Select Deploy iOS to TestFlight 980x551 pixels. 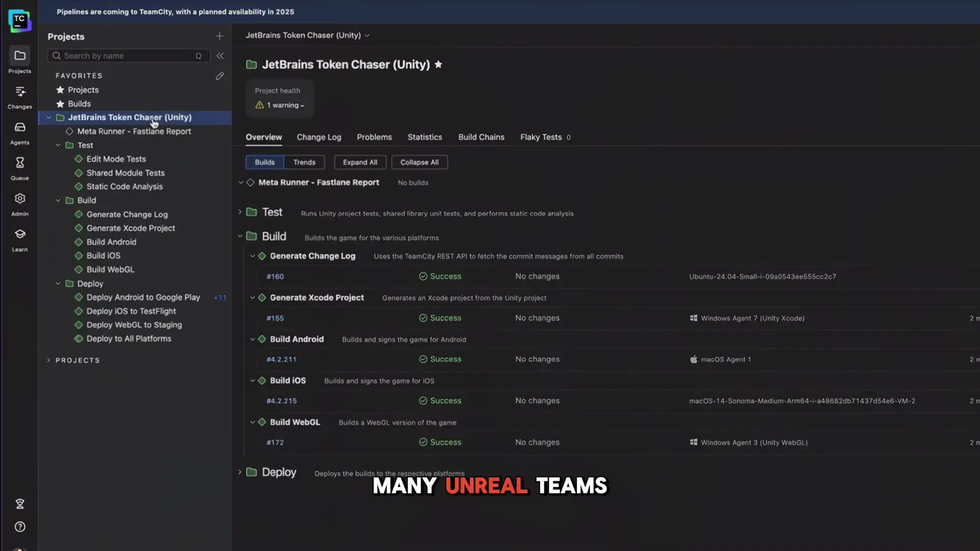click(x=131, y=311)
